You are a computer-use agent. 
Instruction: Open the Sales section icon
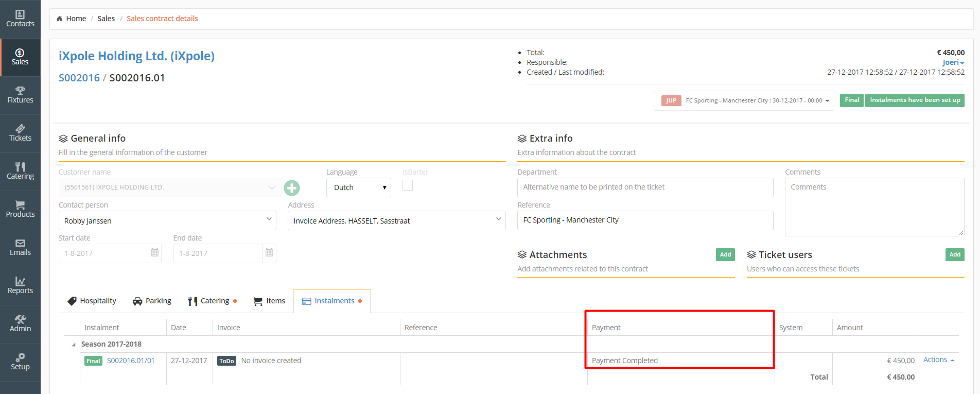point(20,53)
